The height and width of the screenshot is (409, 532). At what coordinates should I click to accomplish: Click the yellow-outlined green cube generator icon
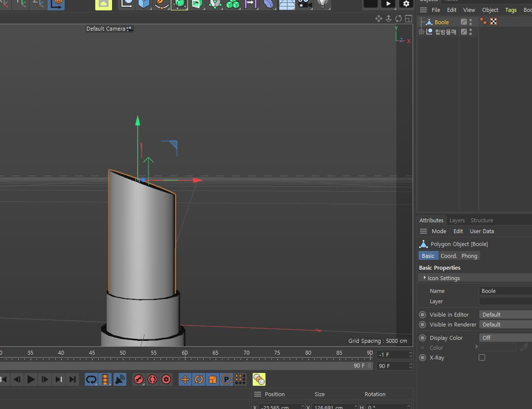click(x=179, y=4)
